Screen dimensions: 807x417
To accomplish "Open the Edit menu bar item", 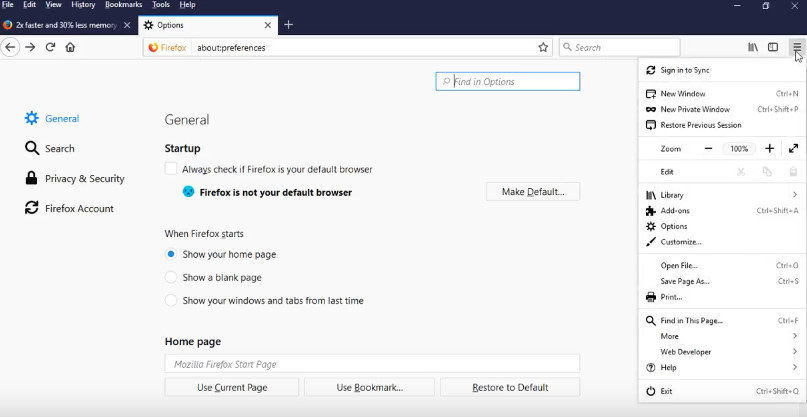I will (x=29, y=5).
